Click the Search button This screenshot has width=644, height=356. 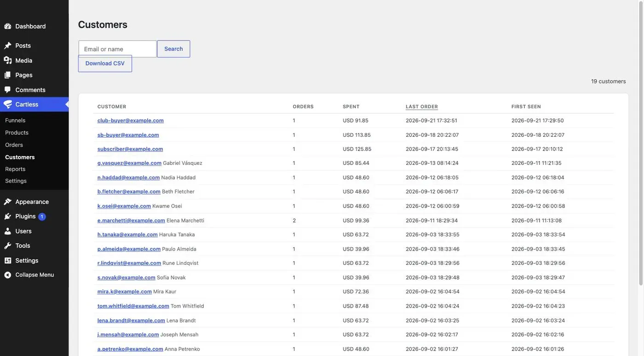173,49
